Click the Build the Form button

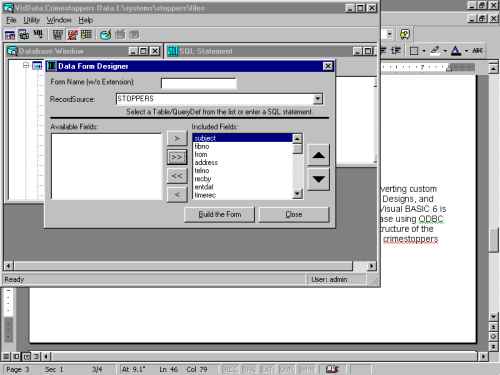(219, 214)
